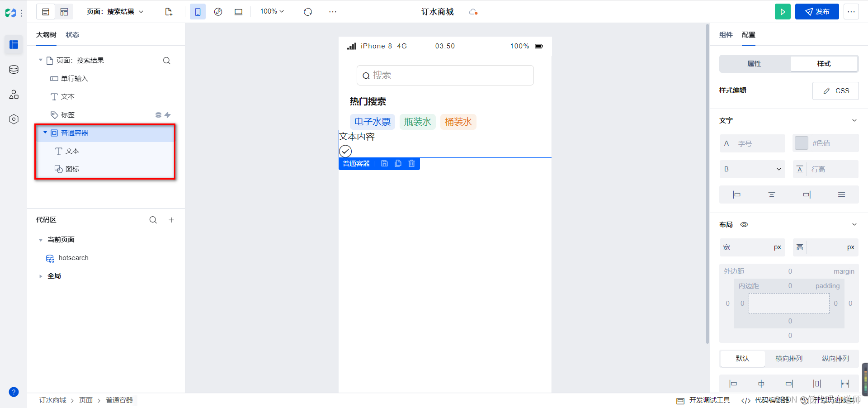
Task: Delete the selected container component
Action: coord(411,164)
